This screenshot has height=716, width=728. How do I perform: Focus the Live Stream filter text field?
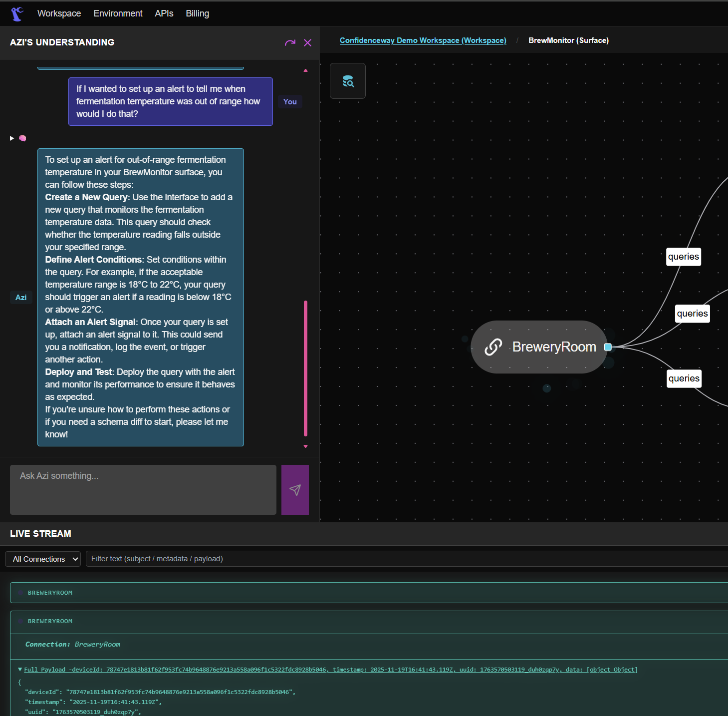(x=407, y=559)
